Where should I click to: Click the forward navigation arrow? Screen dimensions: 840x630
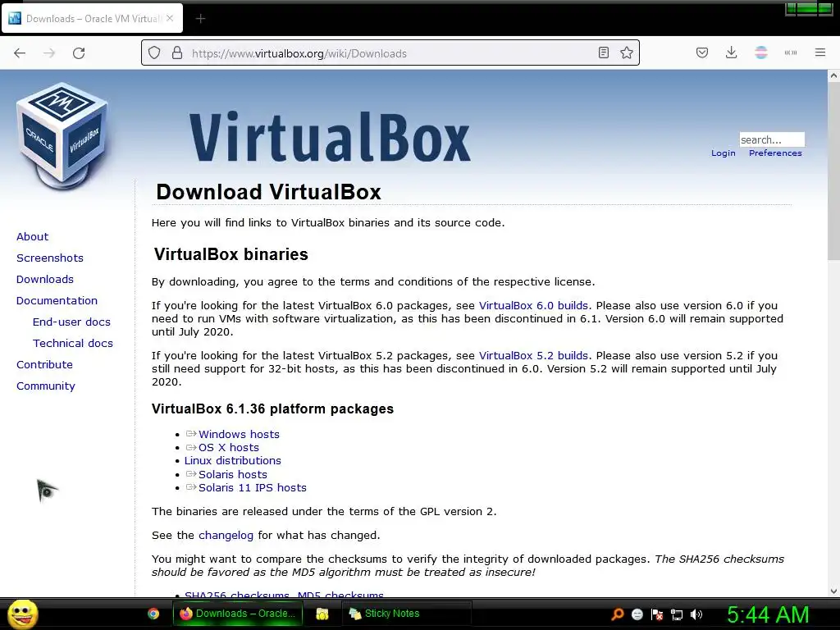click(x=49, y=53)
